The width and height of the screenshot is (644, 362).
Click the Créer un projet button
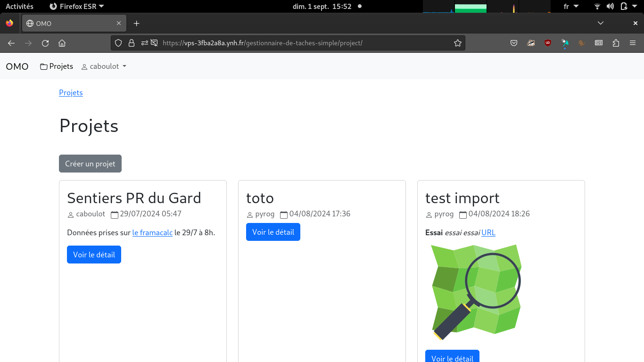[90, 164]
